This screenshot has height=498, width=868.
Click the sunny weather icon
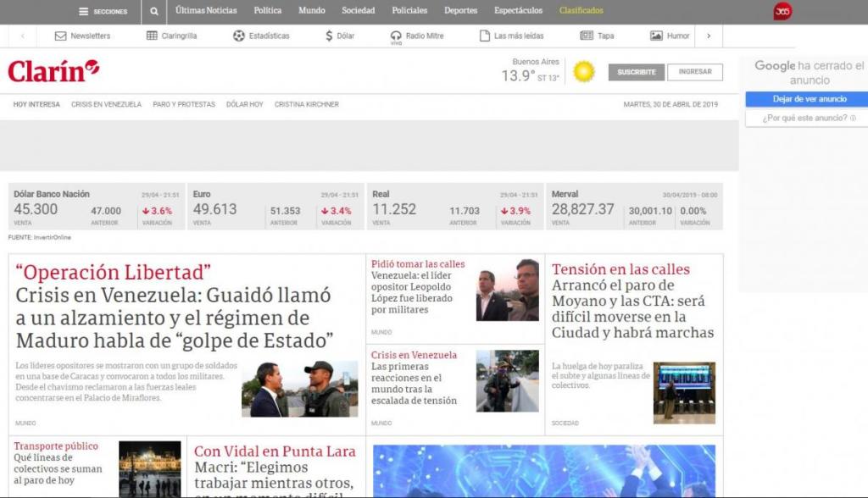pyautogui.click(x=583, y=72)
